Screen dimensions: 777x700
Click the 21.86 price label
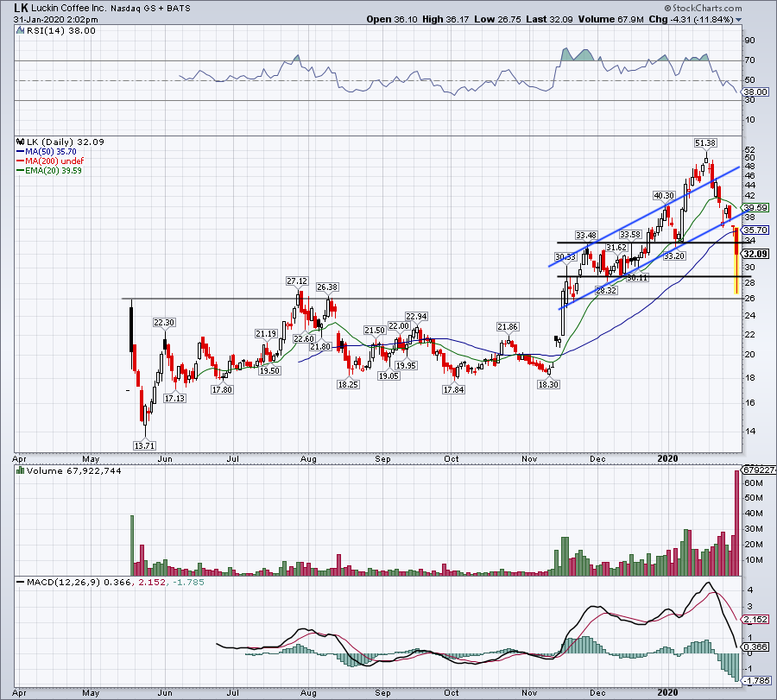tap(508, 326)
